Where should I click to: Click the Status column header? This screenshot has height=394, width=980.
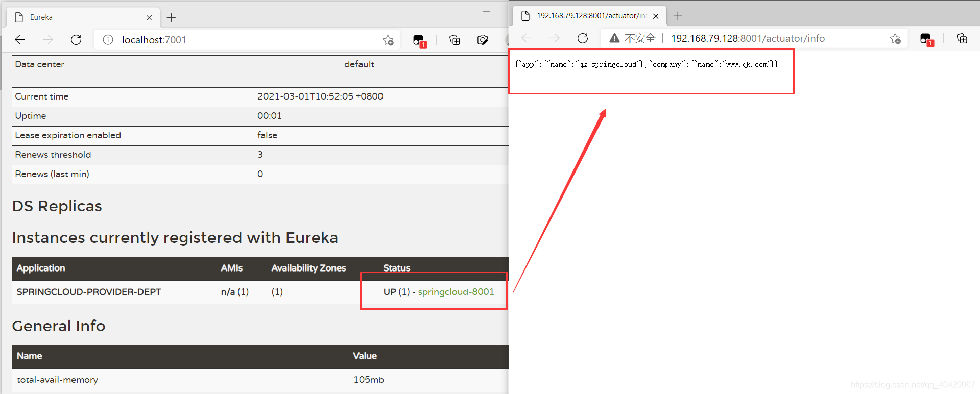(397, 268)
